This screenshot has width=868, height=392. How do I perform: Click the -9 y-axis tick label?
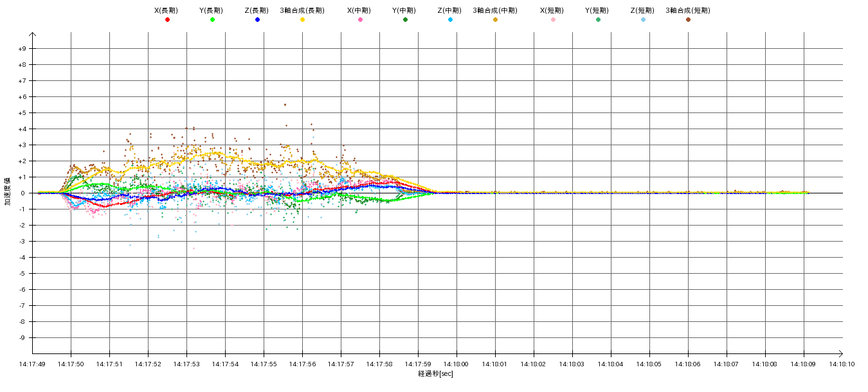(x=22, y=338)
